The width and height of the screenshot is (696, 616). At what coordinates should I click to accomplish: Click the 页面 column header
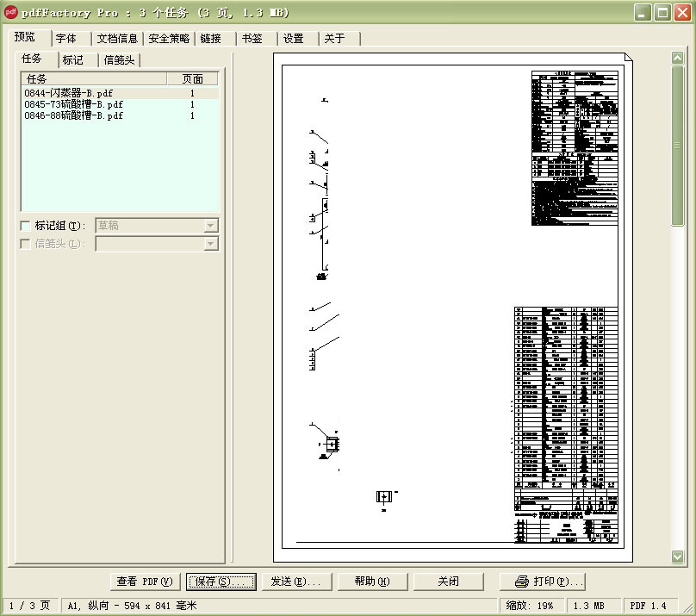pos(194,78)
